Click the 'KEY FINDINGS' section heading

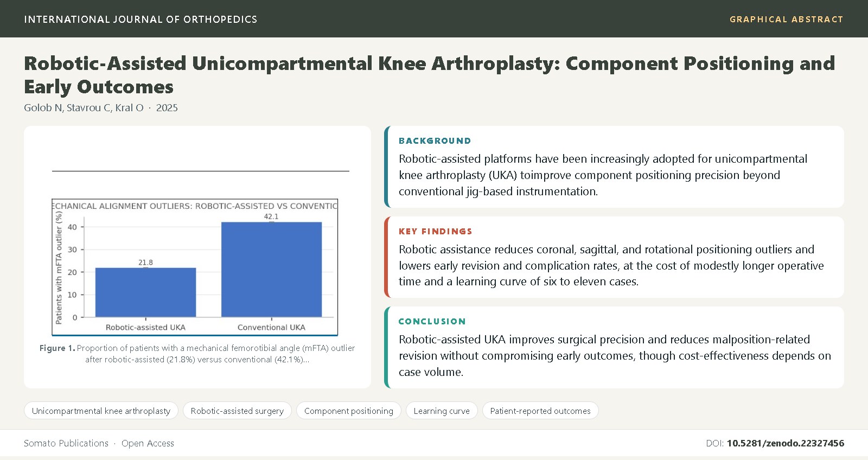(436, 231)
